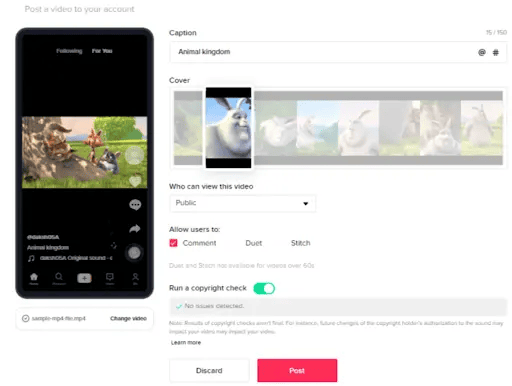Image resolution: width=512 pixels, height=386 pixels.
Task: Open the search icon in preview nav bar
Action: (x=59, y=278)
